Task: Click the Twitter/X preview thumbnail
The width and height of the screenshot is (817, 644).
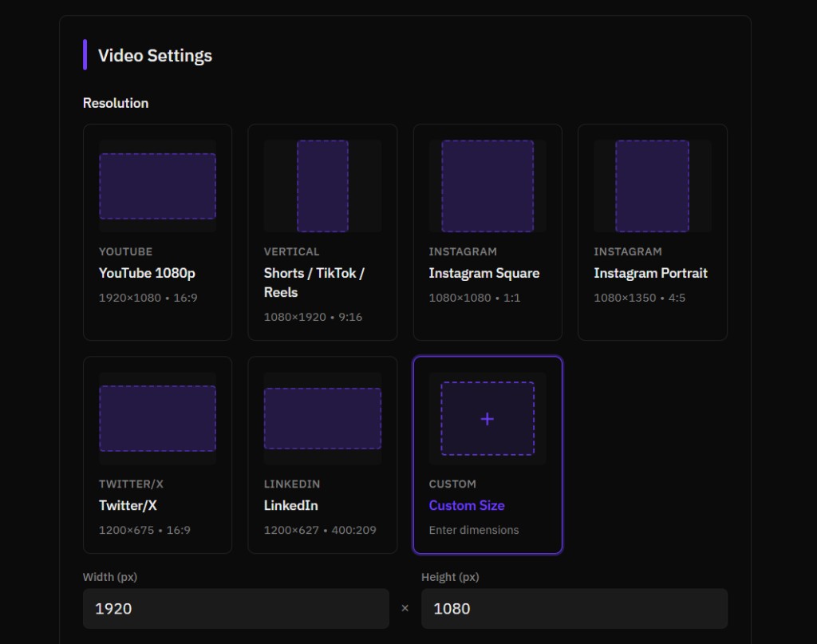Action: [x=157, y=418]
